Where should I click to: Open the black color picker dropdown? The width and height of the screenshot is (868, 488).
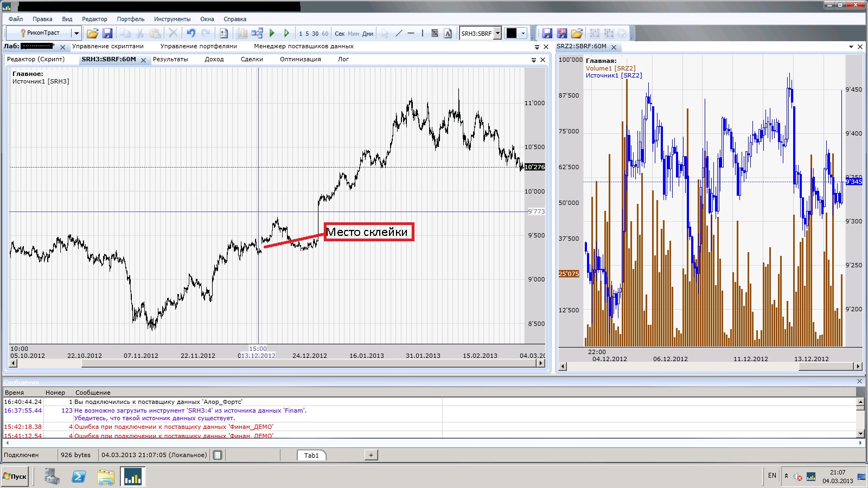click(523, 33)
